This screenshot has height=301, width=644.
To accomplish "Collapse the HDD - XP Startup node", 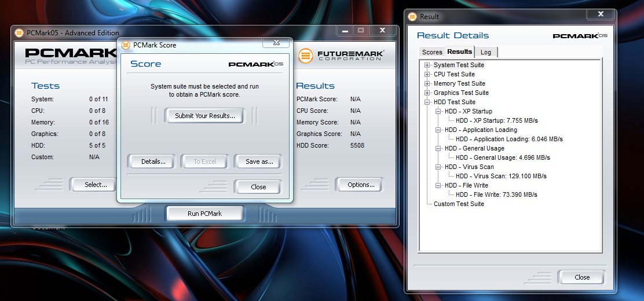I will pyautogui.click(x=438, y=111).
